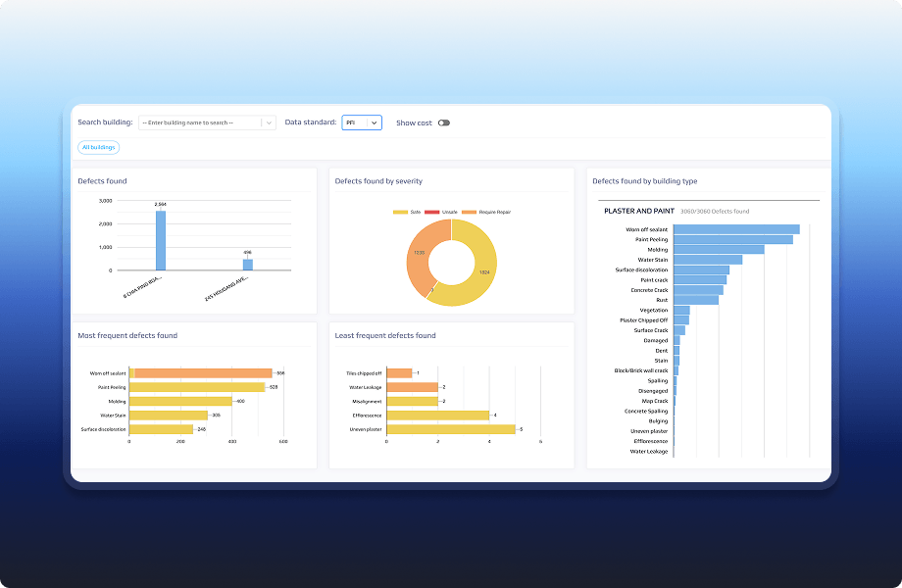Click the Stain label in building type chart
The image size is (902, 588).
coord(661,361)
